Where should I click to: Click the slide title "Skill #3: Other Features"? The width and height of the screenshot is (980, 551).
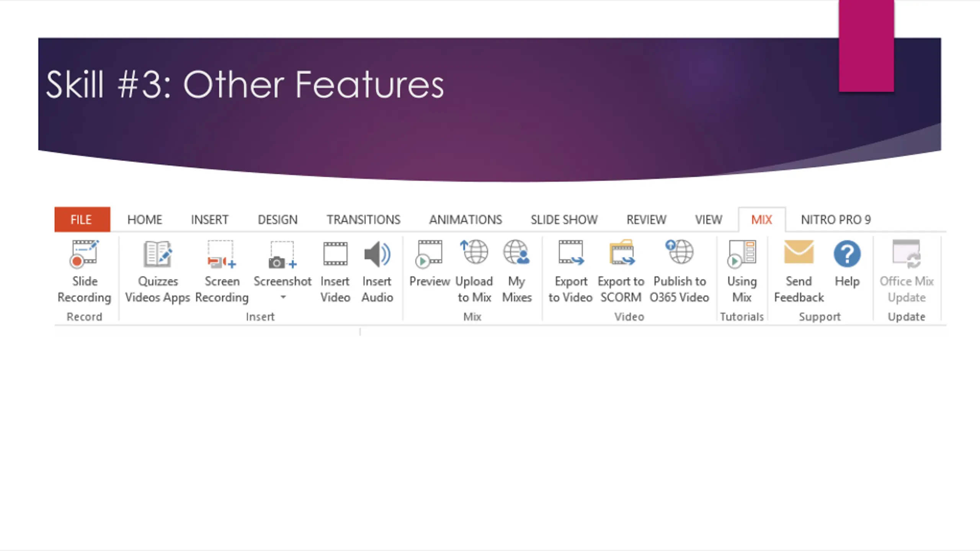coord(245,85)
